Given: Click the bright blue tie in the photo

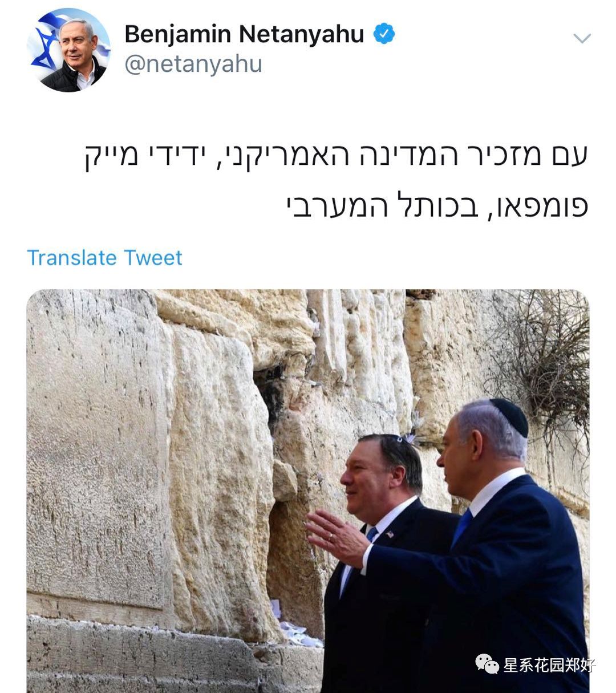Looking at the screenshot, I should tap(462, 526).
